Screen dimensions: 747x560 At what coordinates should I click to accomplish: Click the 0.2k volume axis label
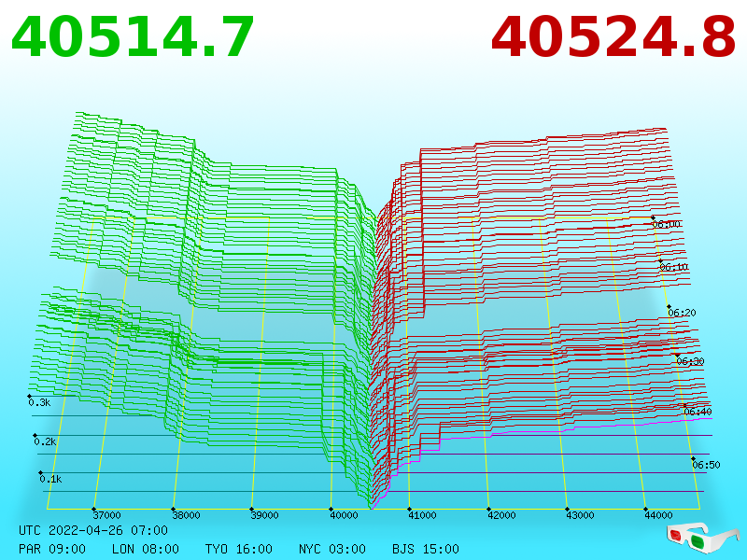(45, 441)
